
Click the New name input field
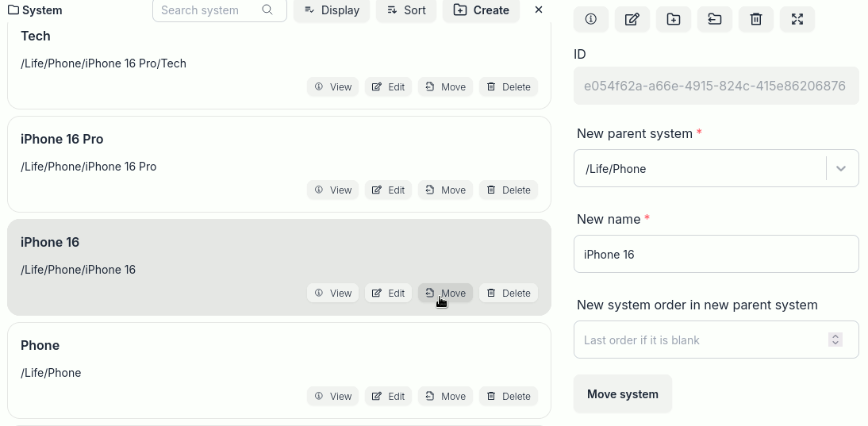(x=716, y=254)
